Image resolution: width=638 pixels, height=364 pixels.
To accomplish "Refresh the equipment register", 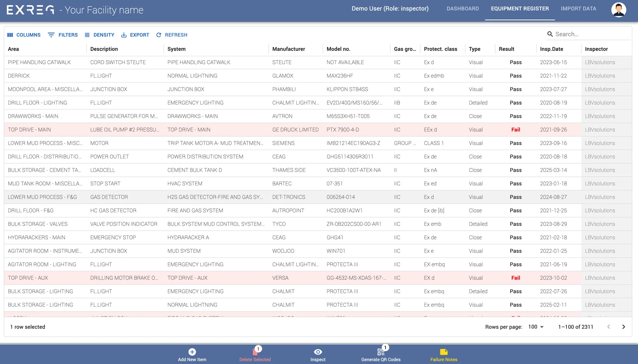I will [172, 35].
